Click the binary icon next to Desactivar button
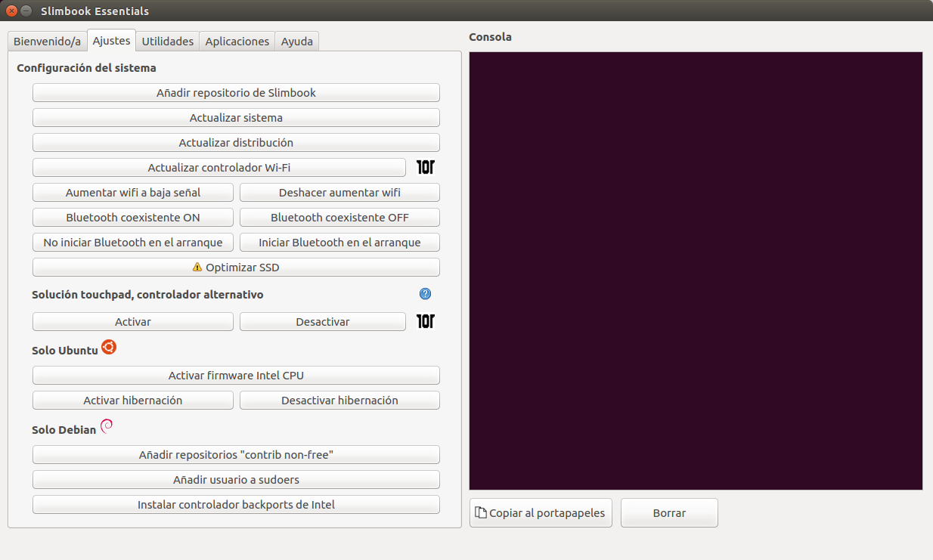The width and height of the screenshot is (933, 560). [x=426, y=322]
